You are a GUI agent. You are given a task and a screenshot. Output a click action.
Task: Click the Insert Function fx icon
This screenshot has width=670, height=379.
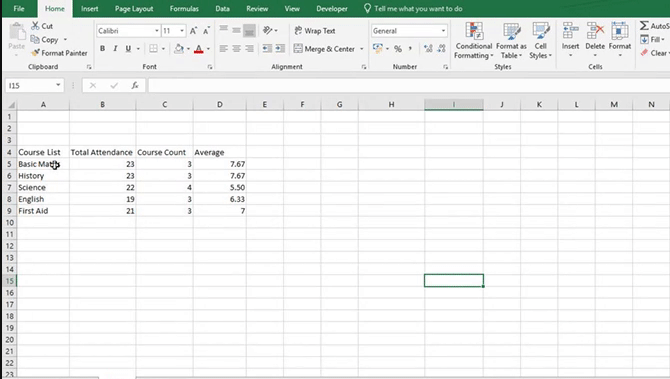pyautogui.click(x=135, y=85)
